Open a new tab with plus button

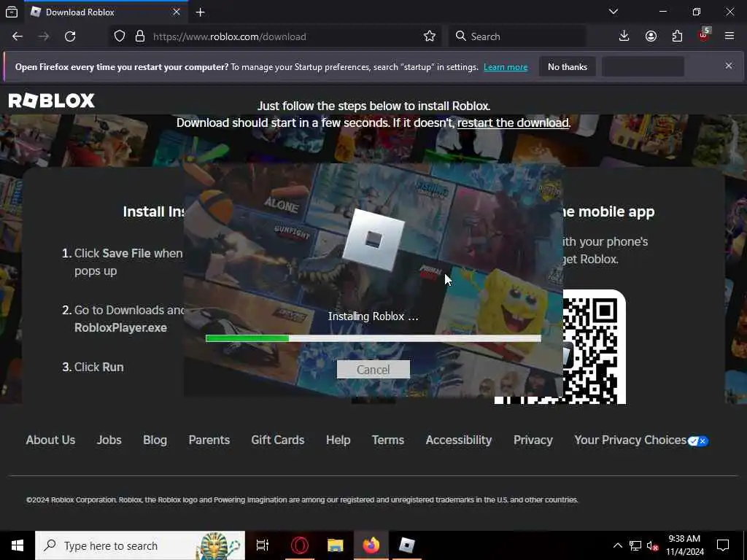[200, 12]
